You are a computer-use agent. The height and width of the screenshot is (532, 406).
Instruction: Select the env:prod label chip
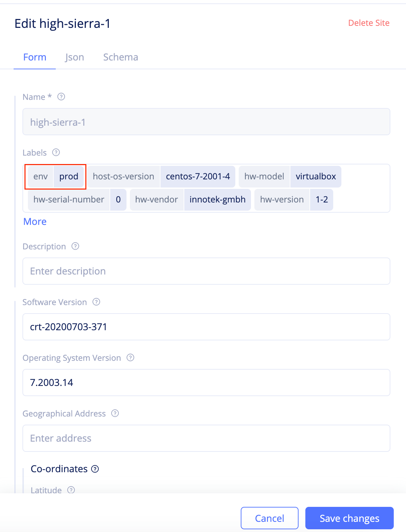(x=55, y=177)
